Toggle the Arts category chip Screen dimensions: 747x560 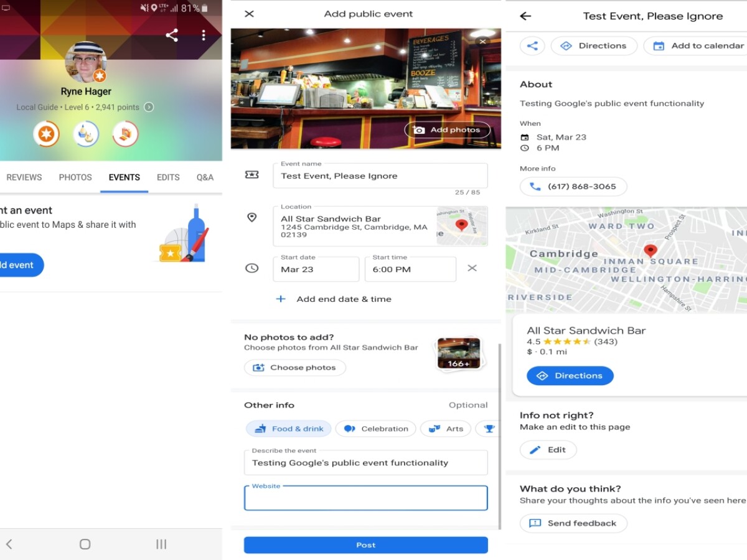tap(446, 429)
